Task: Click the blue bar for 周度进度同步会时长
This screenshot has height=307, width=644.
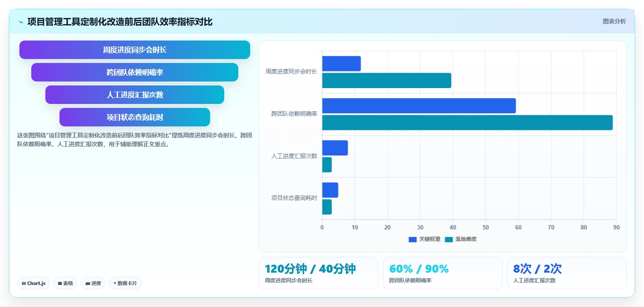Action: (x=341, y=63)
